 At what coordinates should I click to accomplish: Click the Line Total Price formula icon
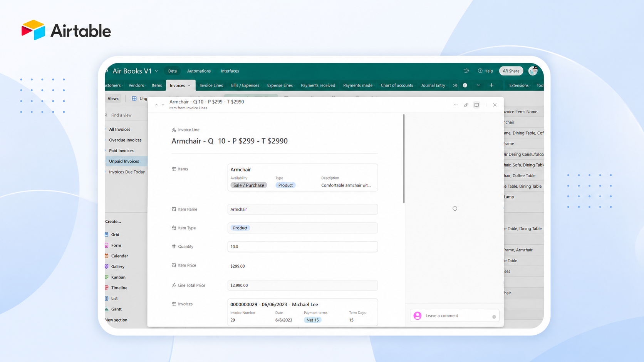[x=174, y=285]
